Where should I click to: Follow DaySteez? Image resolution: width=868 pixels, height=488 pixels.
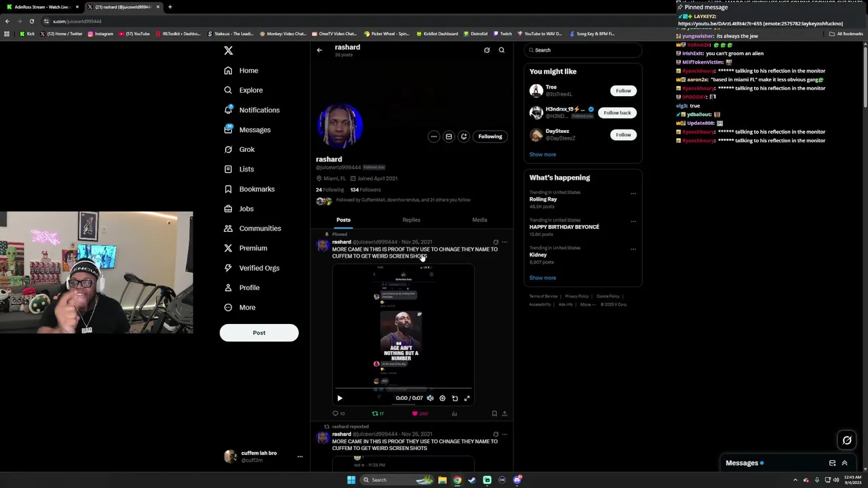[623, 135]
